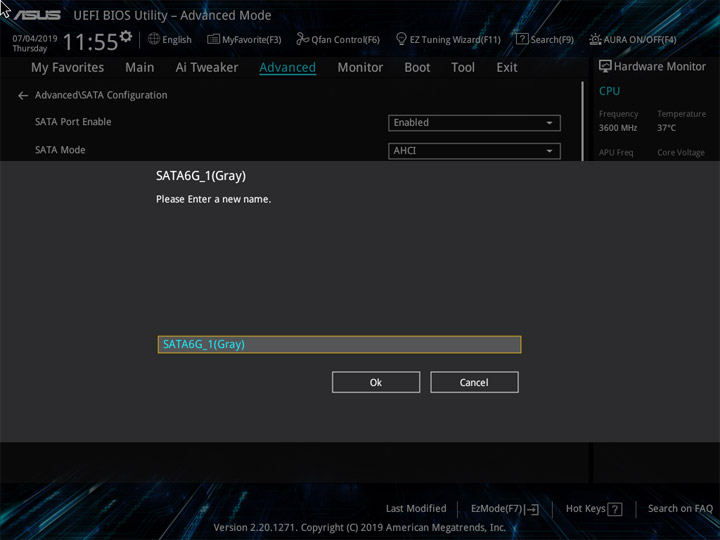The image size is (720, 540).
Task: Click the 3600 MHz frequency value
Action: [618, 128]
